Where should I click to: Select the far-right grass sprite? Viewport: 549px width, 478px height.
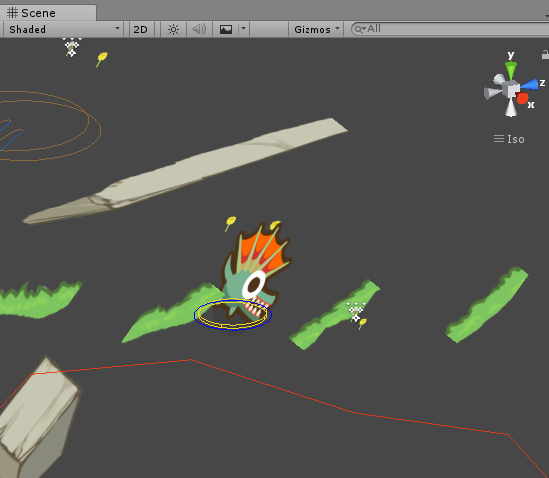click(x=487, y=305)
